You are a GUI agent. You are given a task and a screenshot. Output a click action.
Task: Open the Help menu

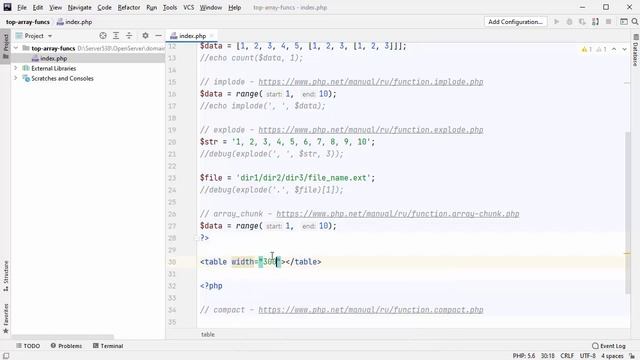coord(234,7)
